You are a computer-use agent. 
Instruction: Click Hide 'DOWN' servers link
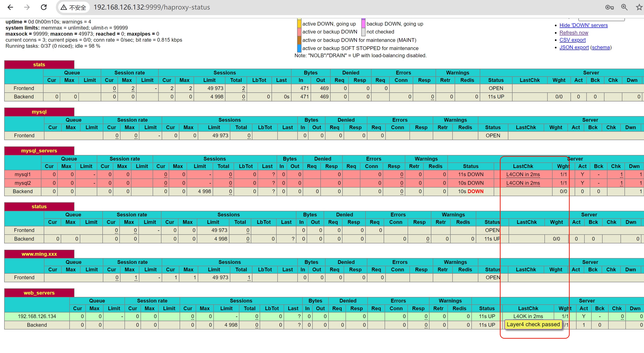[x=583, y=25]
